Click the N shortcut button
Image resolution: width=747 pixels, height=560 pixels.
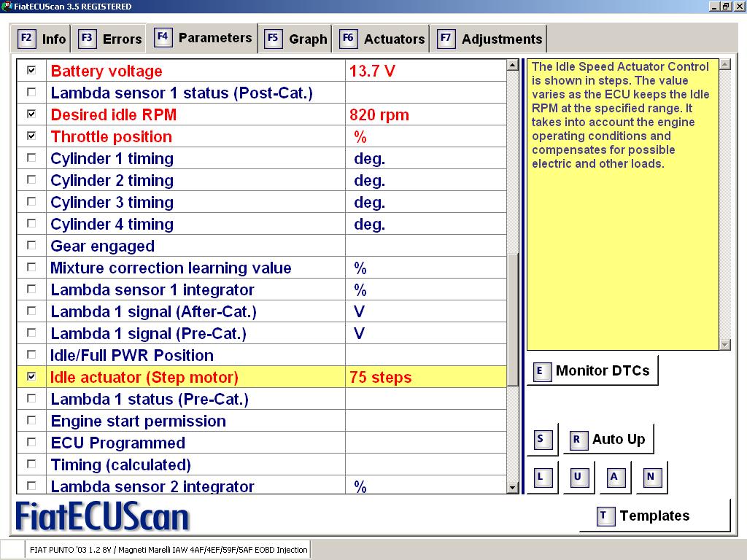pyautogui.click(x=651, y=477)
